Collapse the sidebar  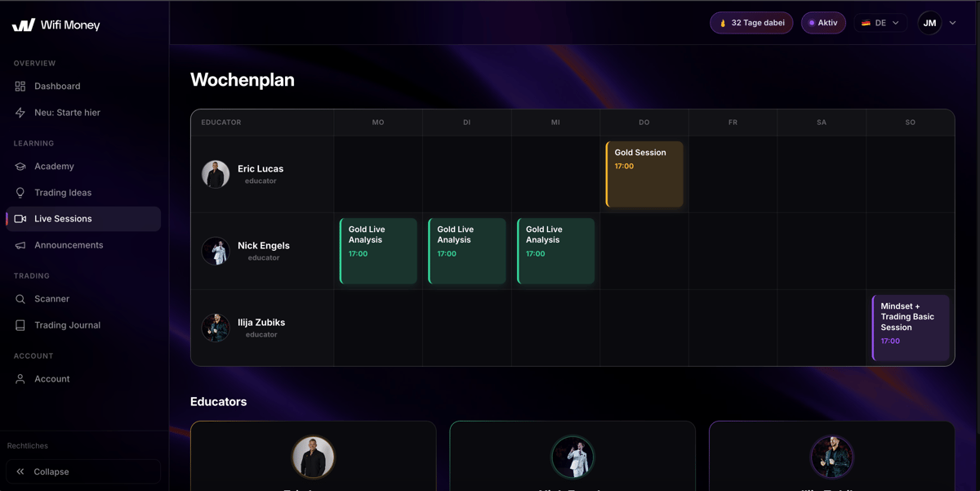click(x=83, y=472)
